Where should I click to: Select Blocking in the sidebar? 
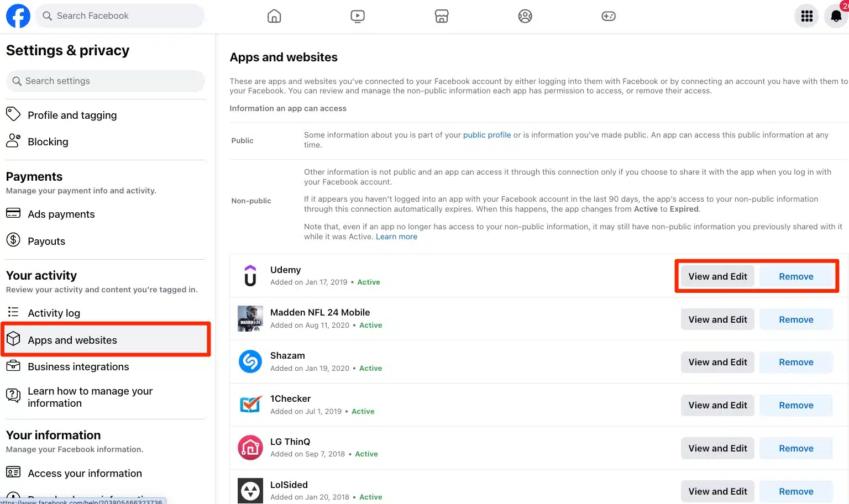pos(48,141)
